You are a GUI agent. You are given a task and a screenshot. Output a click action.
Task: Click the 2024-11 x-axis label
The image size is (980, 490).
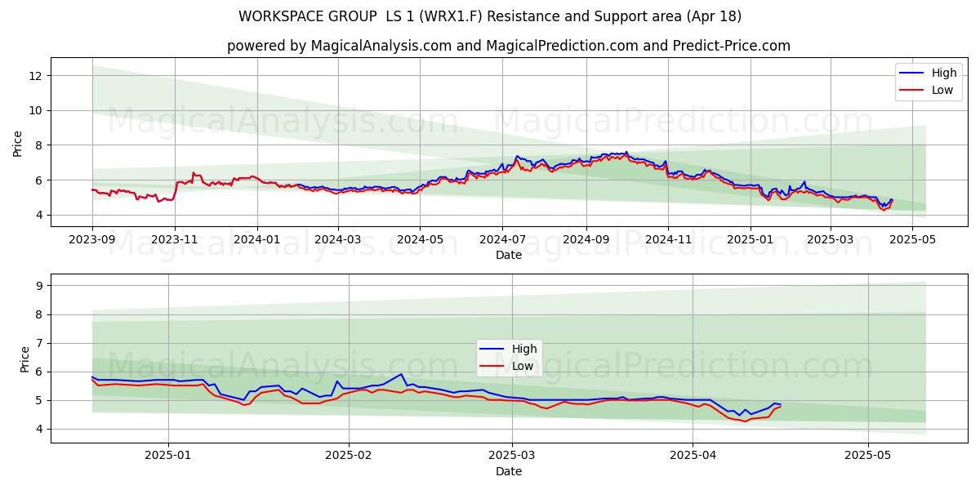(x=668, y=239)
